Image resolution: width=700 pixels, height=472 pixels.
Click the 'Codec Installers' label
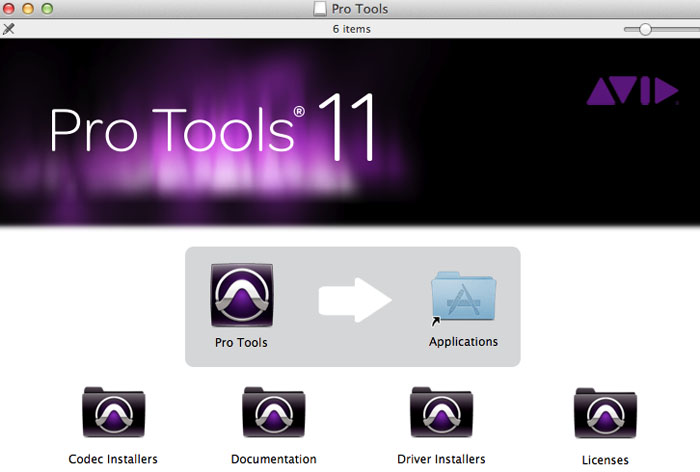(x=113, y=459)
